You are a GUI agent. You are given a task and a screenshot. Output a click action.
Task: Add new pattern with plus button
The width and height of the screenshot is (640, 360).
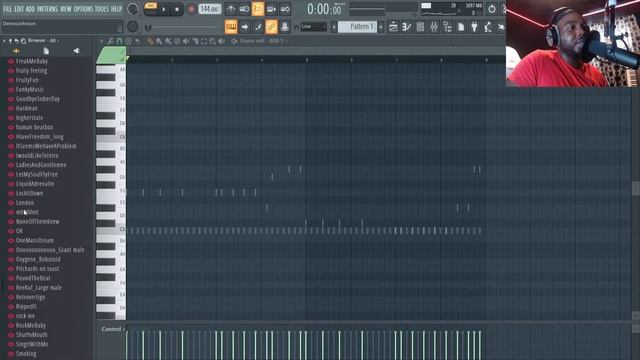click(x=381, y=27)
